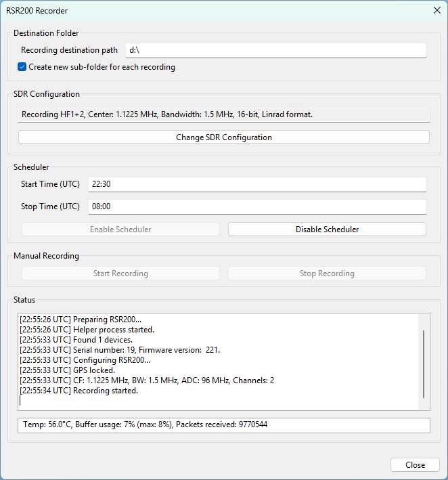The width and height of the screenshot is (448, 480).
Task: Click the Disable Scheduler button
Action: pyautogui.click(x=327, y=230)
